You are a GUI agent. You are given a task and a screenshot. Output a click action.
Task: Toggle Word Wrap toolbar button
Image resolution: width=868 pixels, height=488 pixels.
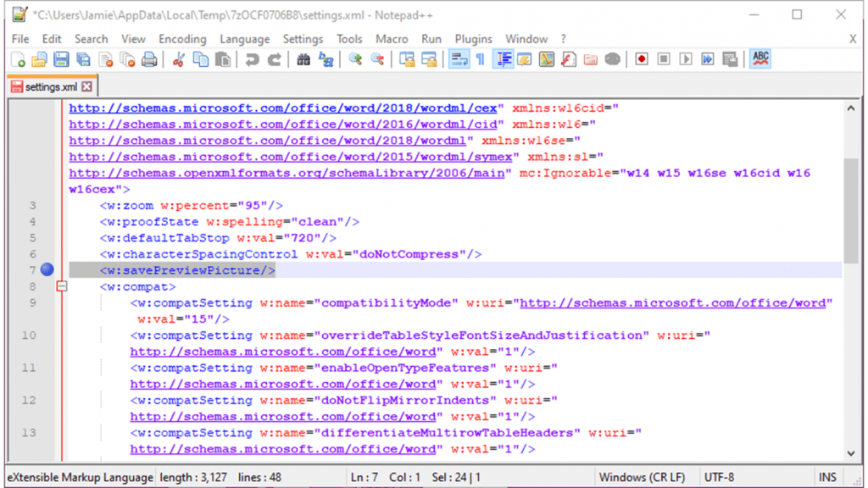[459, 59]
